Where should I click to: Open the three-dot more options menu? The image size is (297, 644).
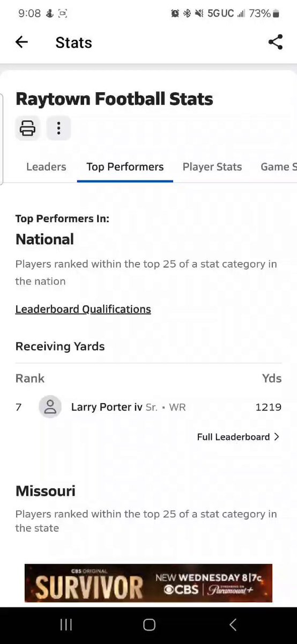58,128
